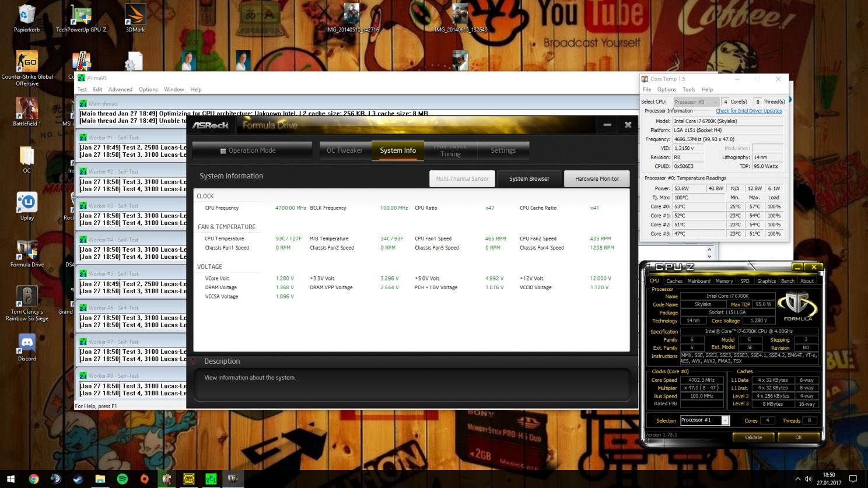The image size is (868, 488).
Task: Show hidden system tray icons
Action: point(797,479)
